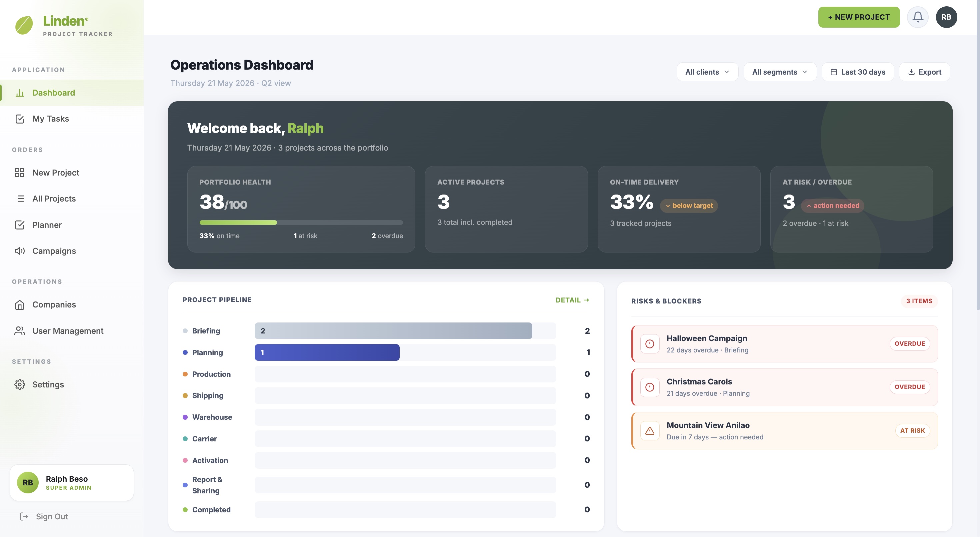Image resolution: width=980 pixels, height=537 pixels.
Task: Click the OVERDUE badge on Halloween Campaign
Action: tap(910, 344)
